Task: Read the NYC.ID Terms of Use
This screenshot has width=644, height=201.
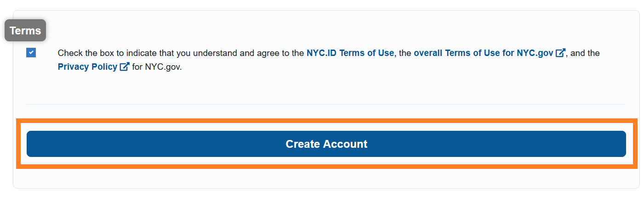Action: click(350, 53)
